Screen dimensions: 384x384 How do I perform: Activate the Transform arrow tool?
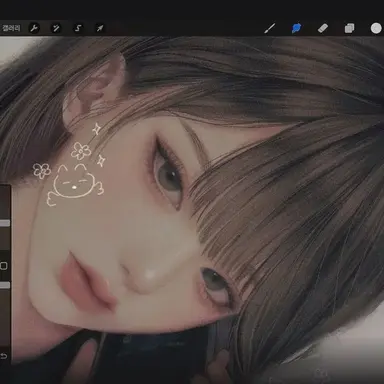click(100, 28)
